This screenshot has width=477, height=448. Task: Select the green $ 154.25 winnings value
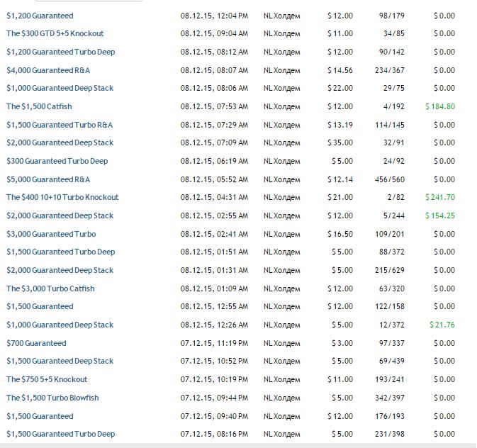(440, 215)
